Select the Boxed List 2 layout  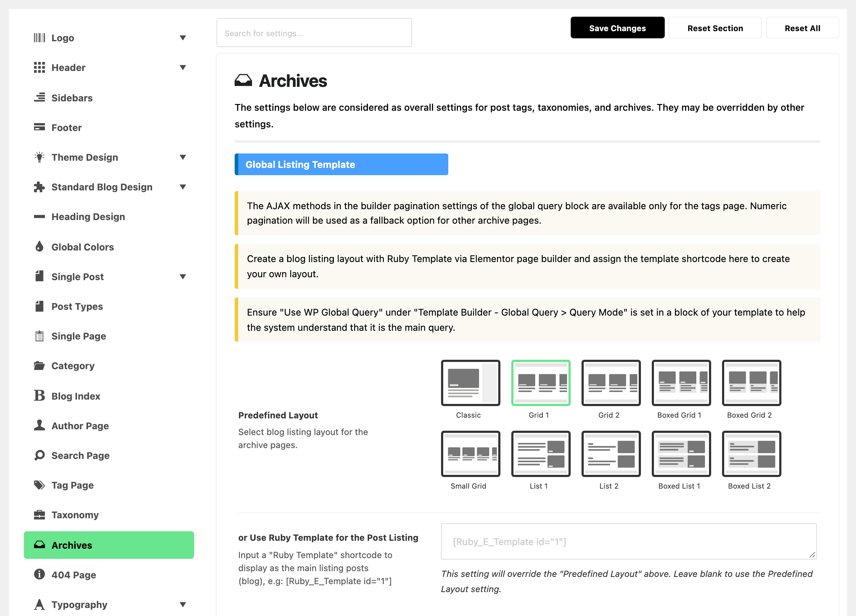[751, 453]
